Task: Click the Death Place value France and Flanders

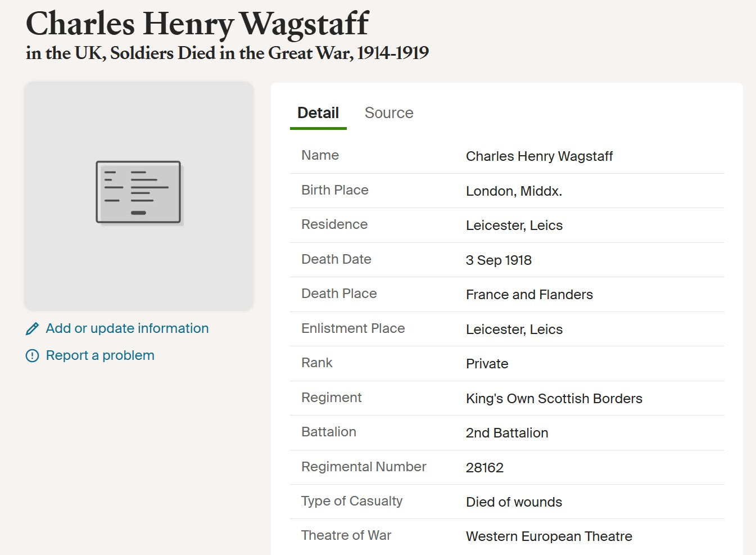Action: pyautogui.click(x=529, y=295)
